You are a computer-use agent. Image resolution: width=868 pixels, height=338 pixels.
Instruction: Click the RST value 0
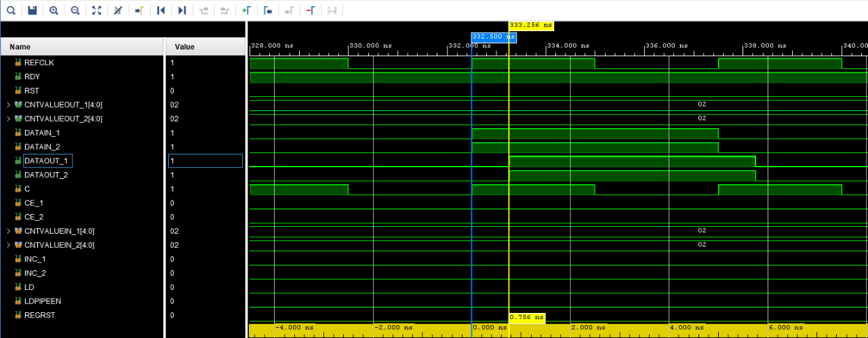172,91
